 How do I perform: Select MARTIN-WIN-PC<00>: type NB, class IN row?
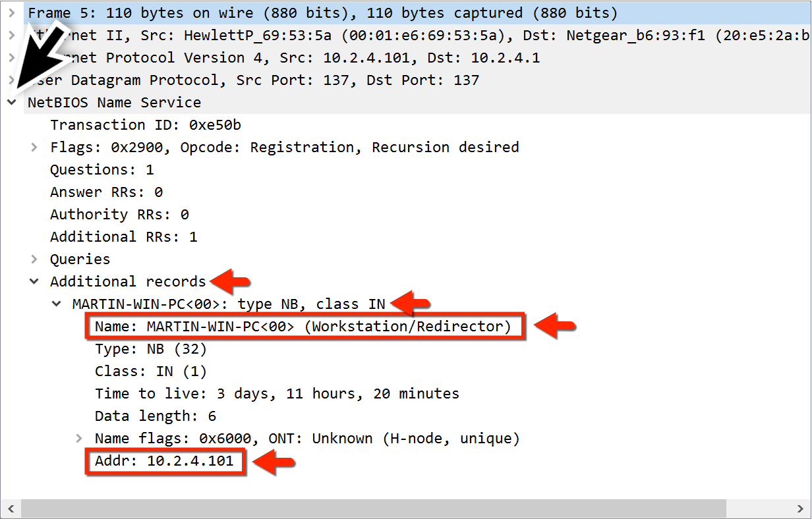[229, 304]
